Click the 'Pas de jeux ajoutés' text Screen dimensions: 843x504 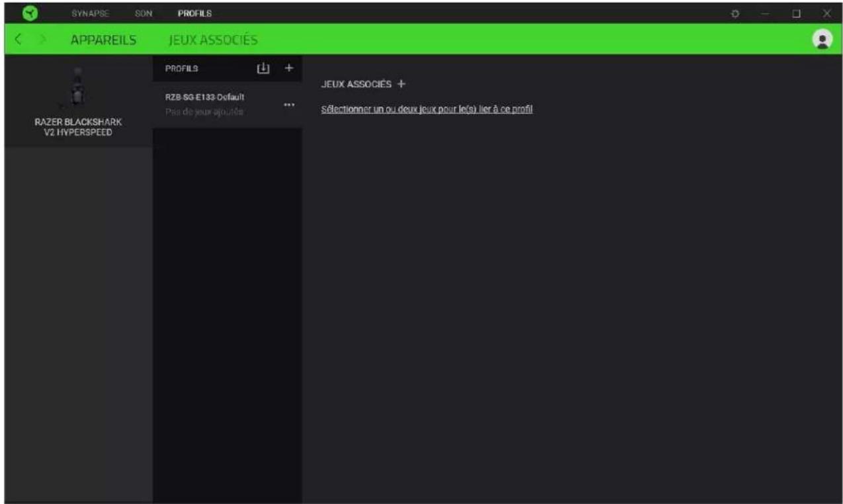204,112
